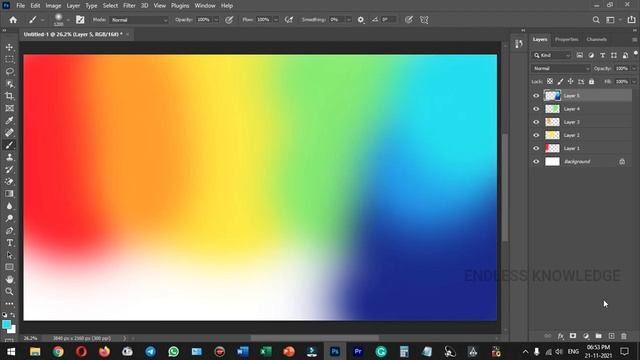Open the File menu
640x360 pixels.
[20, 6]
